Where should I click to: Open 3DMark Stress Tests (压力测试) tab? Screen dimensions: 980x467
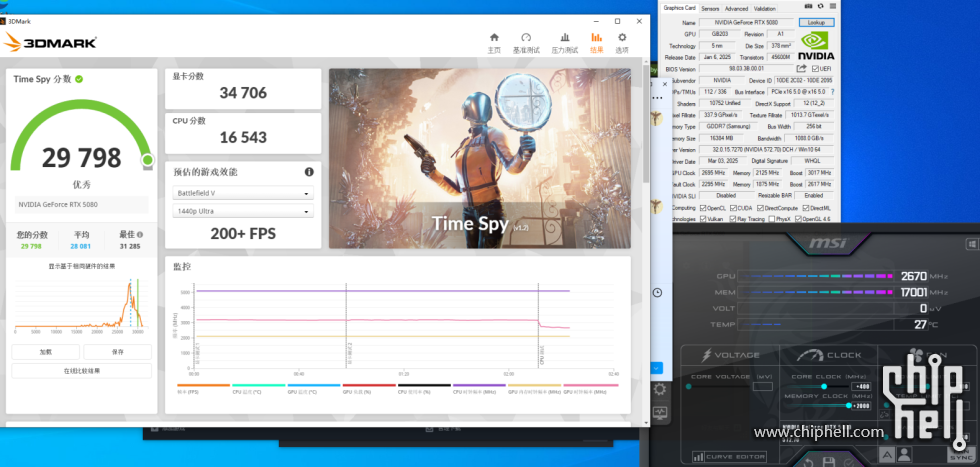coord(564,43)
